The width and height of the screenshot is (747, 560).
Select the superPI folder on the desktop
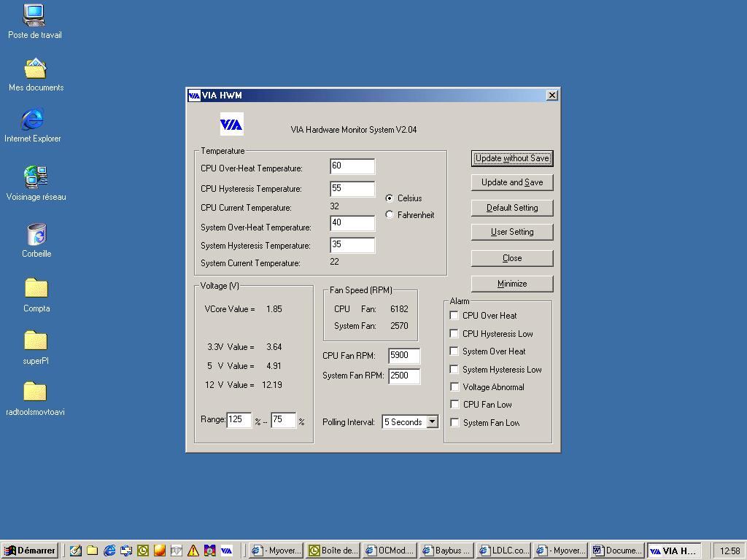click(36, 341)
